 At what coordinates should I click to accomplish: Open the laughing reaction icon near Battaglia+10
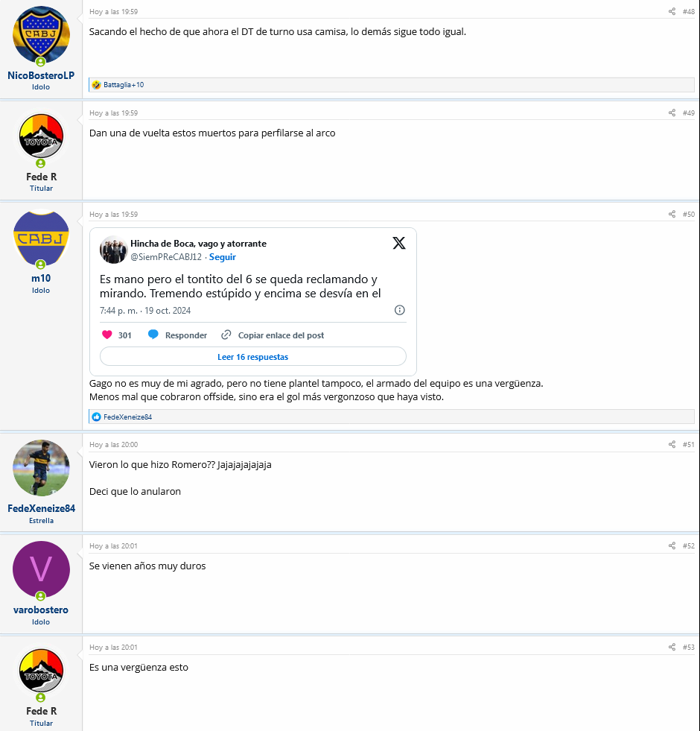tap(97, 85)
